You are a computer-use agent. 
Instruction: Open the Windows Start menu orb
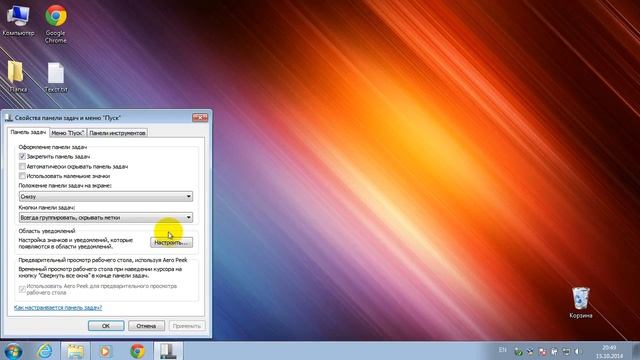coord(13,351)
